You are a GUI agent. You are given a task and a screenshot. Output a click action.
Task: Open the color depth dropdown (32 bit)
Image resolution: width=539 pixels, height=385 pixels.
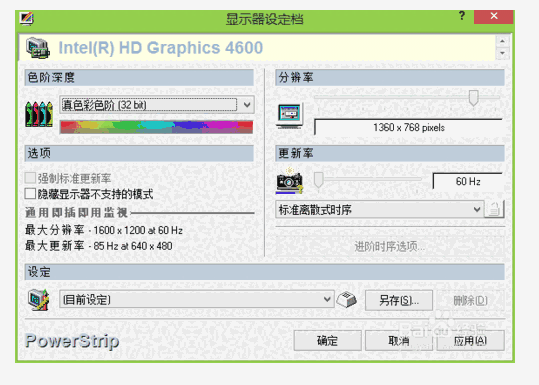click(157, 104)
